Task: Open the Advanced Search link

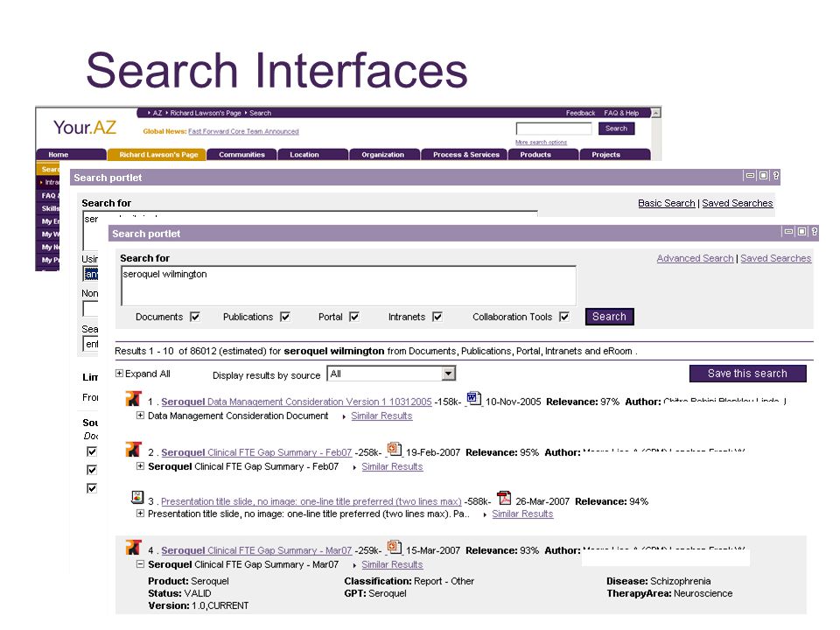Action: [x=695, y=258]
